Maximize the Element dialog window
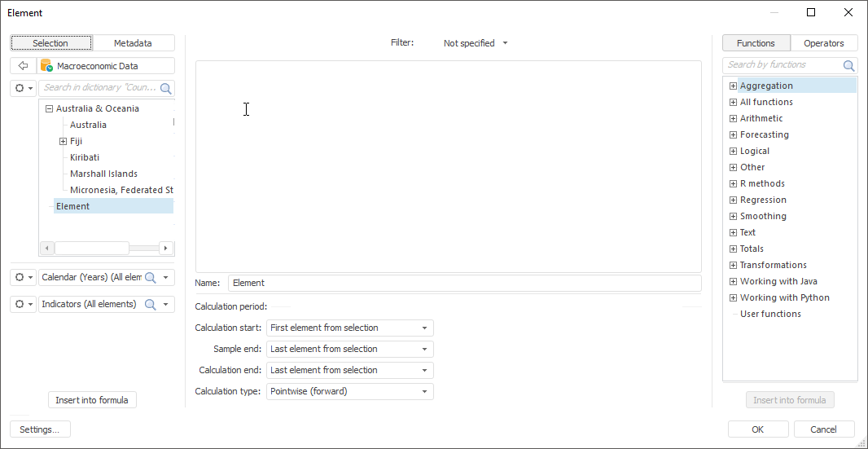 (811, 12)
